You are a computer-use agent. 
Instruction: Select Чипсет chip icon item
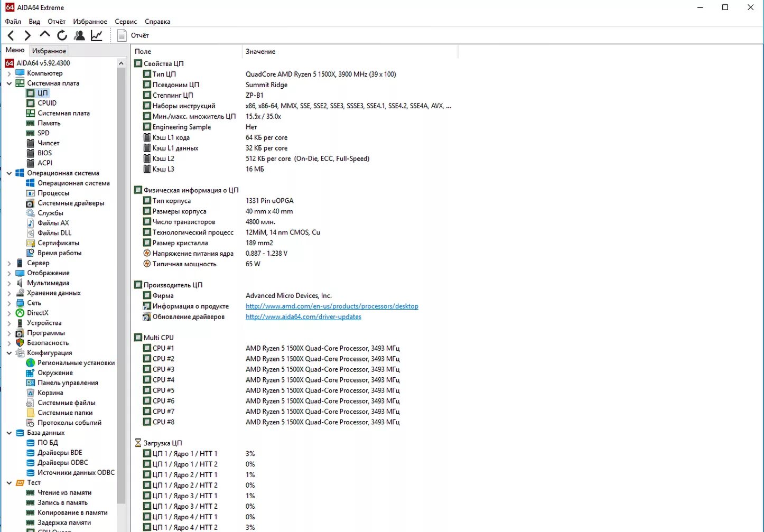point(30,143)
